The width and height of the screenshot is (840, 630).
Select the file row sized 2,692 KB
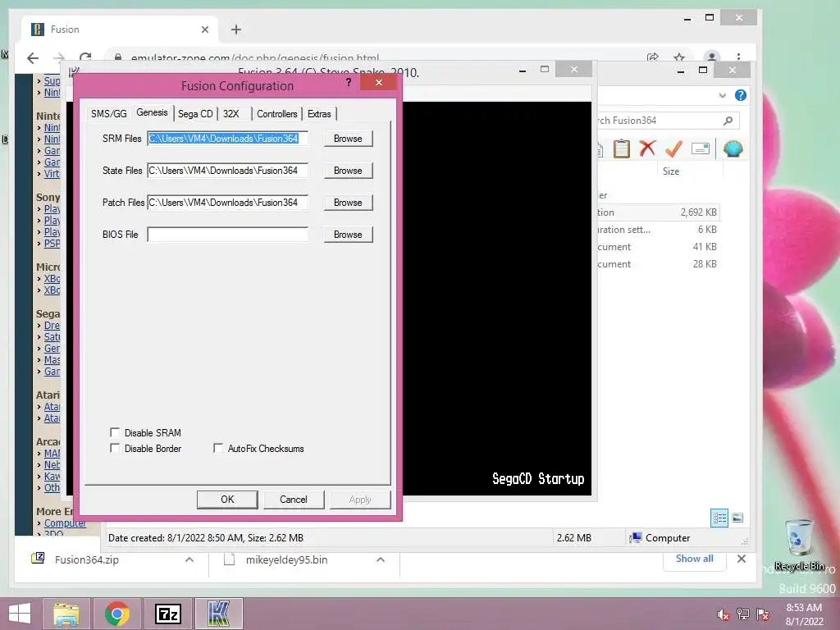659,212
